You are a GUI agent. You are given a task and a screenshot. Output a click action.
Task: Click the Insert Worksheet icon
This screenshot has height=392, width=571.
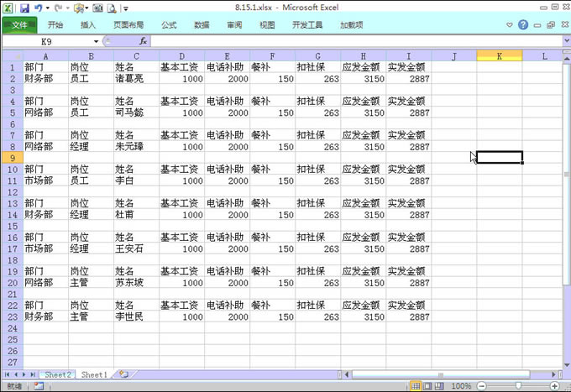[x=123, y=374]
